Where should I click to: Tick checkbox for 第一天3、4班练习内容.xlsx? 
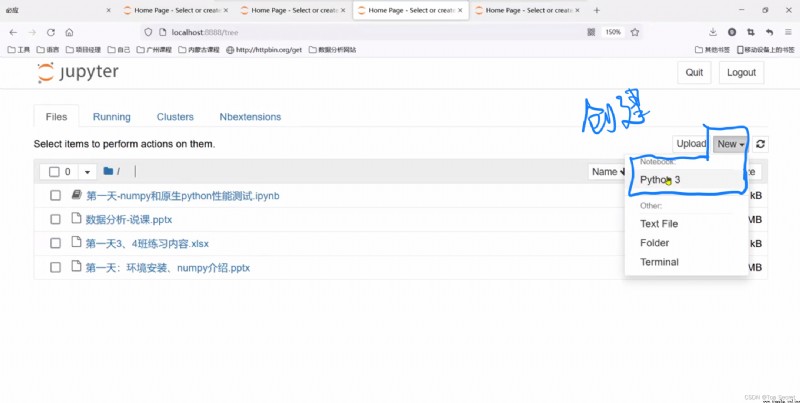tap(55, 243)
